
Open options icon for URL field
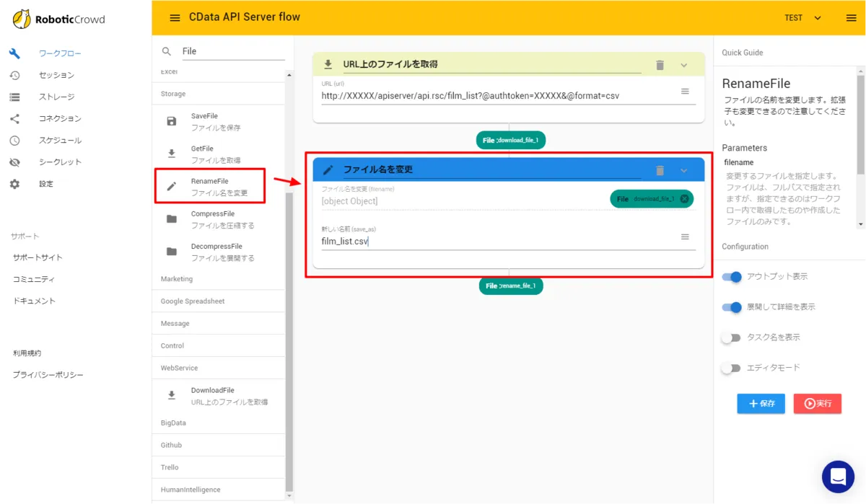click(685, 92)
